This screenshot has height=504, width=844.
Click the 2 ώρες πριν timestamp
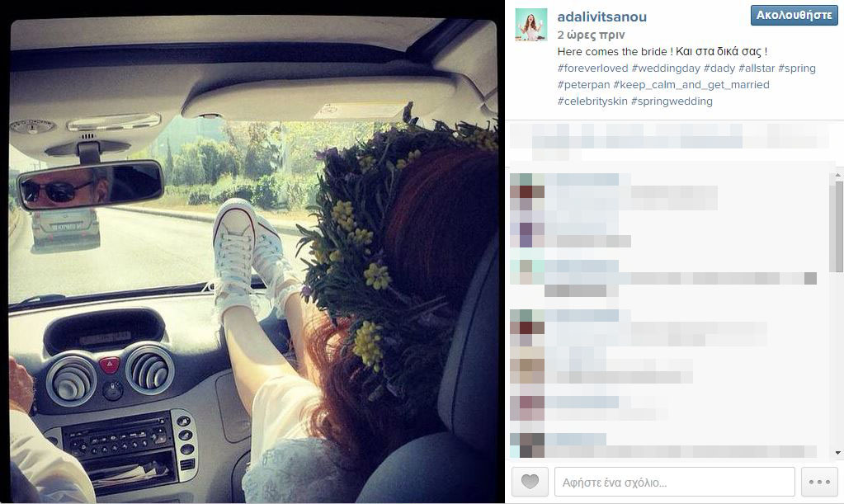(x=591, y=35)
